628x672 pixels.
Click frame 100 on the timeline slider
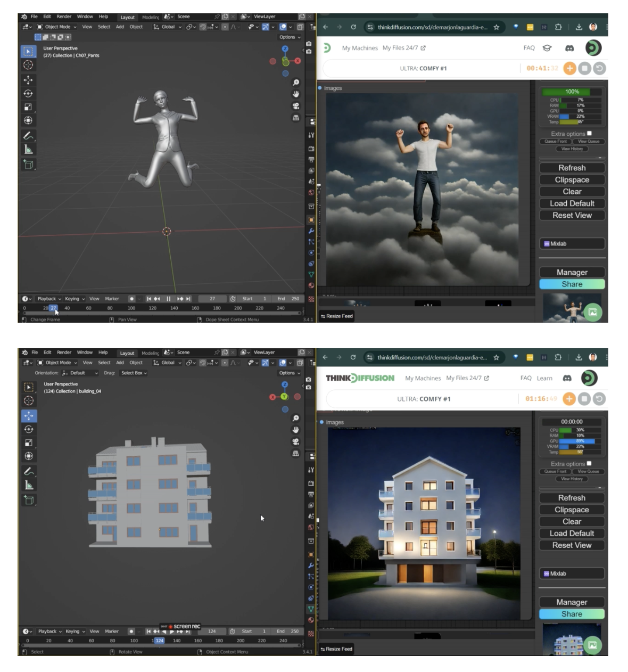click(x=133, y=308)
